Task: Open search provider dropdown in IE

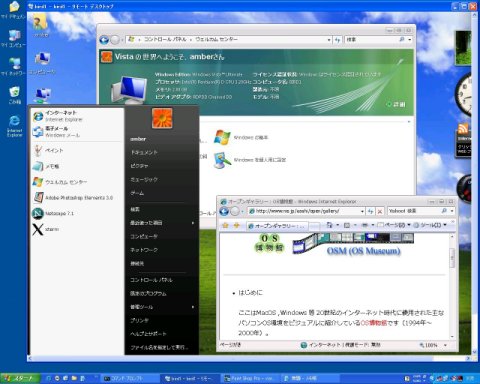Action: [452, 211]
